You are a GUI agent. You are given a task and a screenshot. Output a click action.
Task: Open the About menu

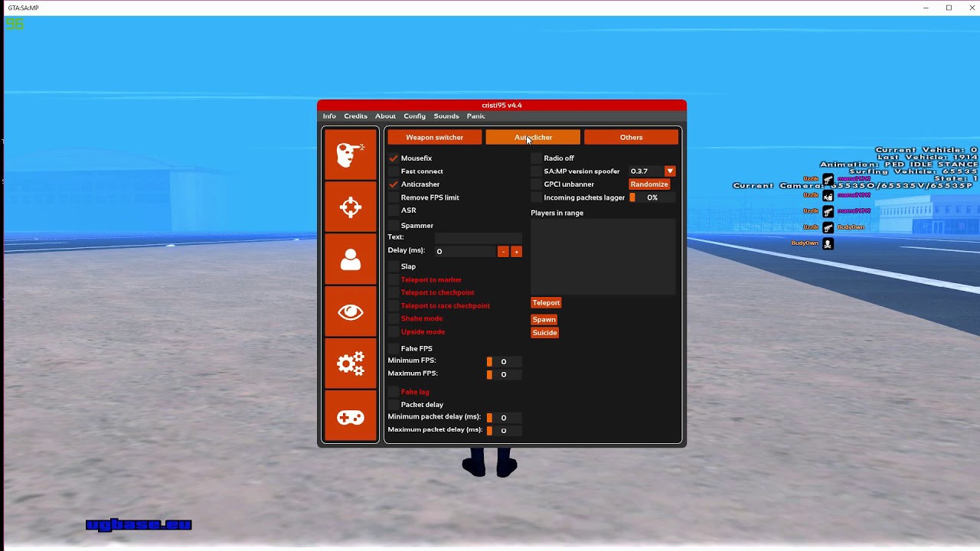tap(385, 116)
